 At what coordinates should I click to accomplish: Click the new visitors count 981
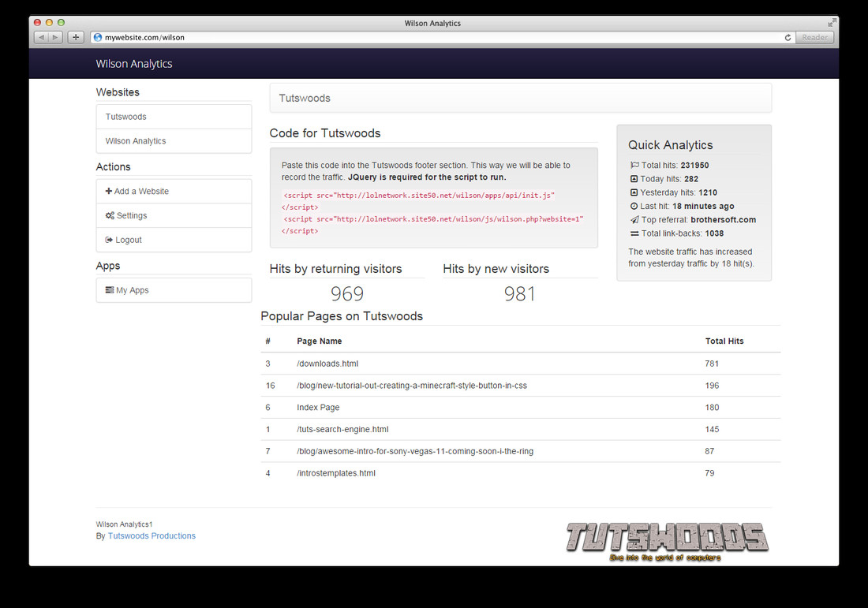[520, 294]
